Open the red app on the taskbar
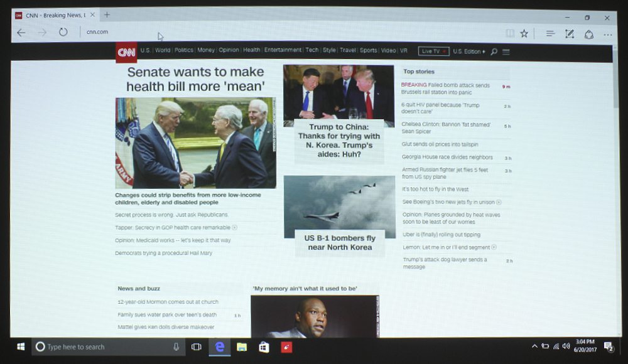This screenshot has height=364, width=628. coord(286,347)
